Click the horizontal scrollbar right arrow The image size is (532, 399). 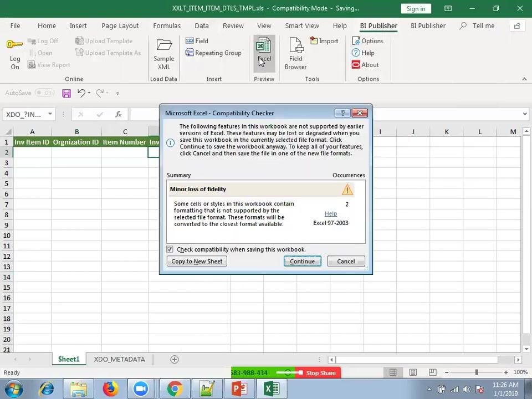point(518,360)
